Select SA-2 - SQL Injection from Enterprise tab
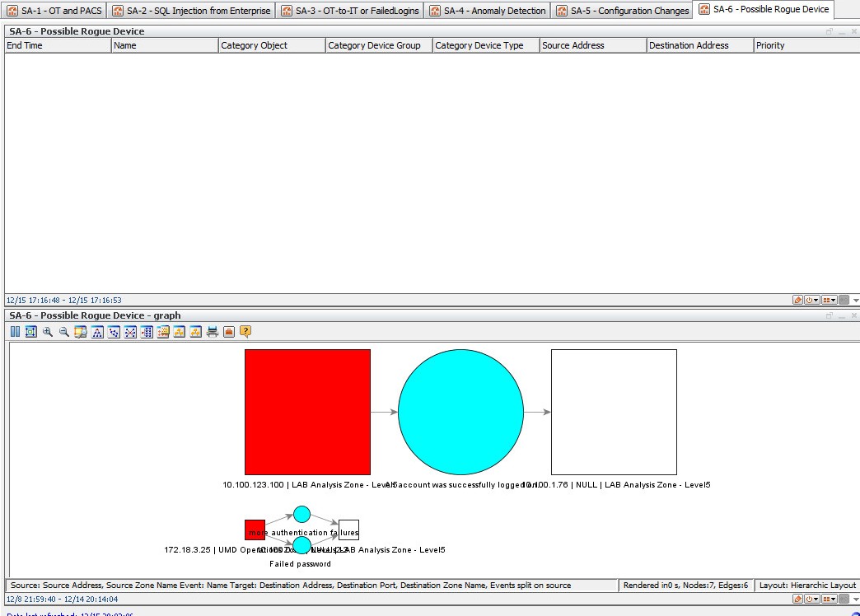Screen dimensions: 860x616 (x=190, y=11)
